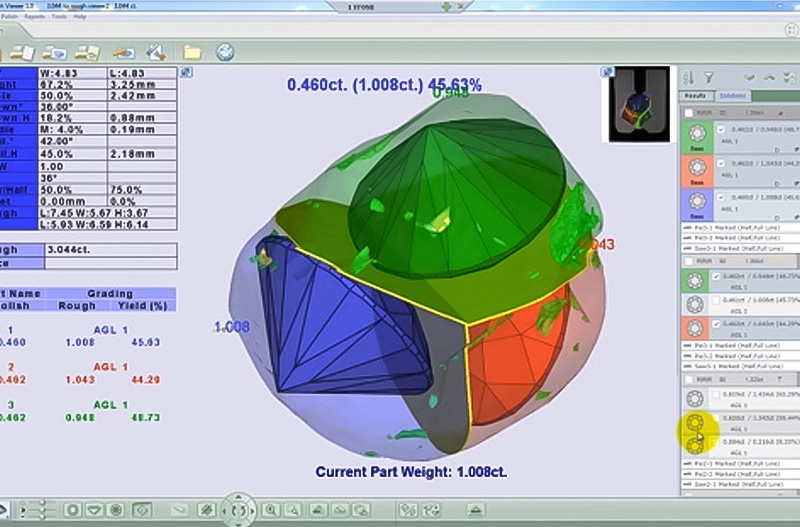Toggle checkbox on the green 0.948 solution row
This screenshot has height=527, width=800.
(x=721, y=130)
